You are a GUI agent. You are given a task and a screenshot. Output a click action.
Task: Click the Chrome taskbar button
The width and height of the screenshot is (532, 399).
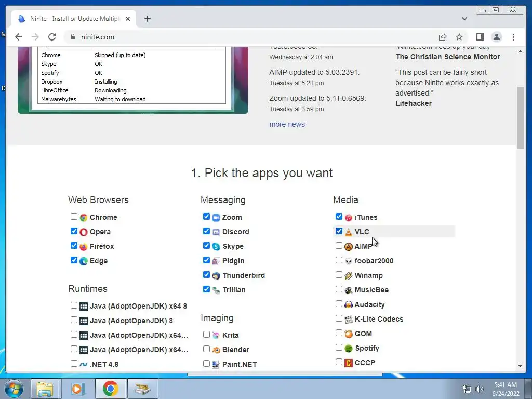click(x=110, y=389)
